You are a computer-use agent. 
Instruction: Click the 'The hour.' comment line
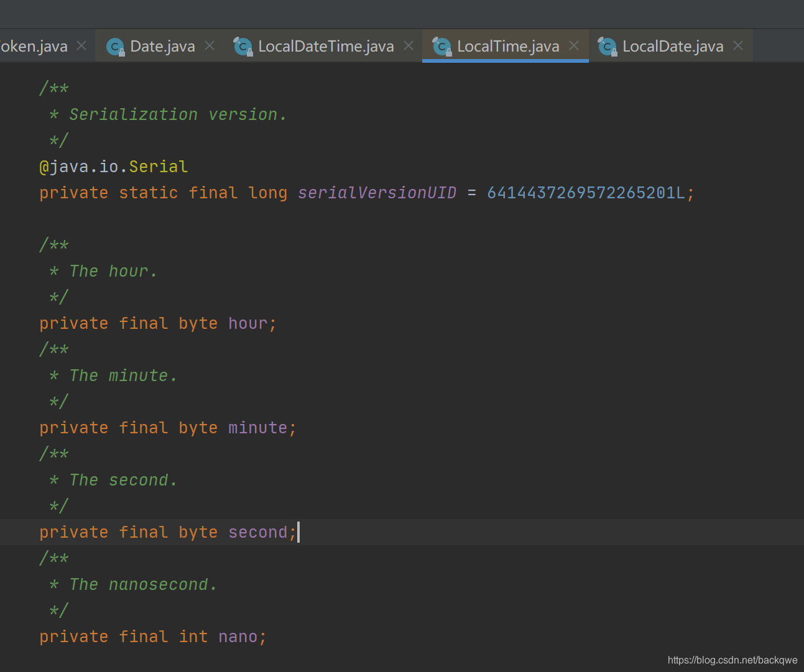tap(113, 271)
